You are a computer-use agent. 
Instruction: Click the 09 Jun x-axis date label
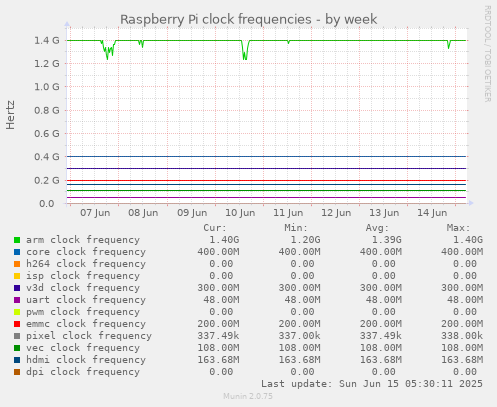point(192,213)
